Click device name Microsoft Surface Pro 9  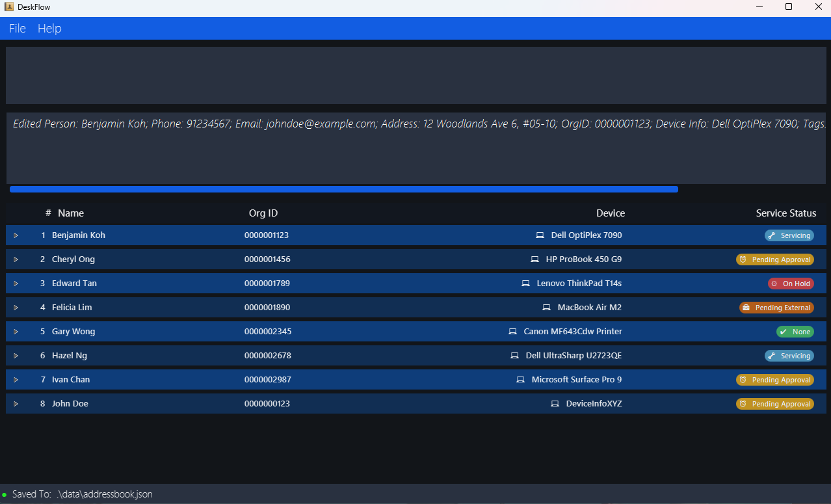click(577, 380)
